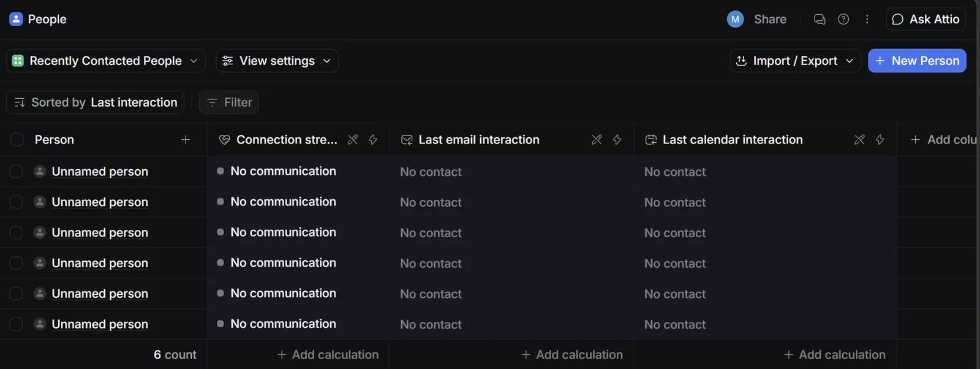The width and height of the screenshot is (980, 369).
Task: Add calculation under Last calendar interaction column
Action: 834,354
